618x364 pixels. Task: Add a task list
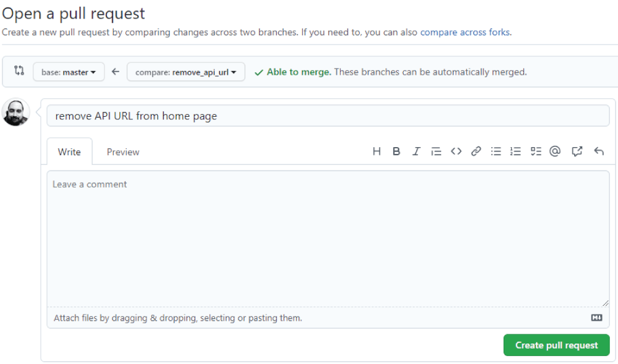pos(536,151)
